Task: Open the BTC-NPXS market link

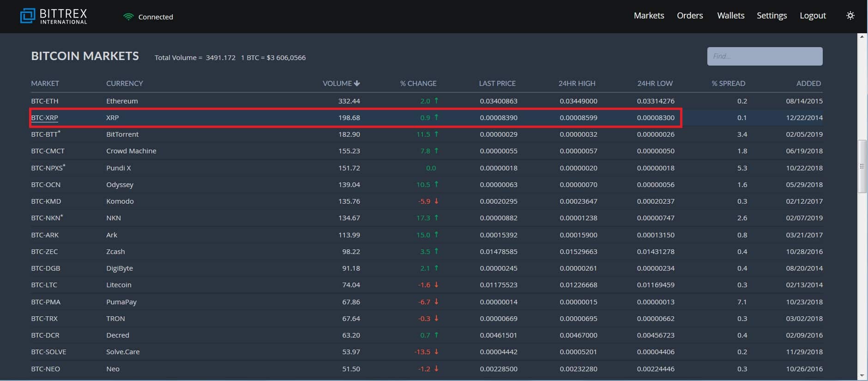Action: tap(48, 168)
